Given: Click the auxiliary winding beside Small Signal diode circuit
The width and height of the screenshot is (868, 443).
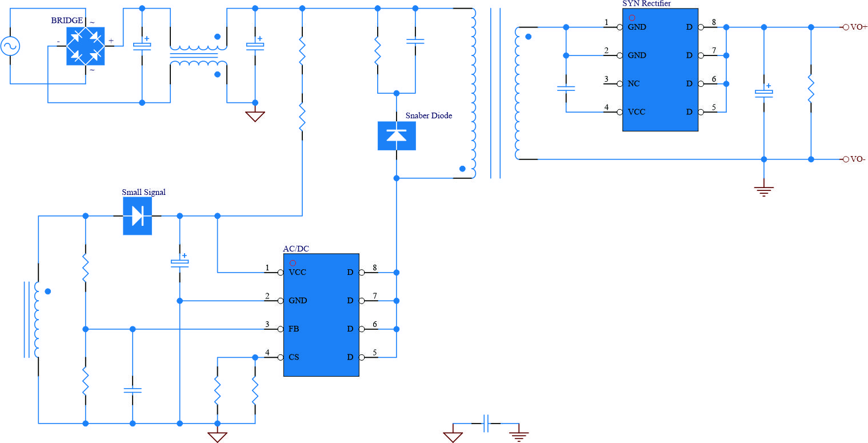Looking at the screenshot, I should pyautogui.click(x=35, y=320).
